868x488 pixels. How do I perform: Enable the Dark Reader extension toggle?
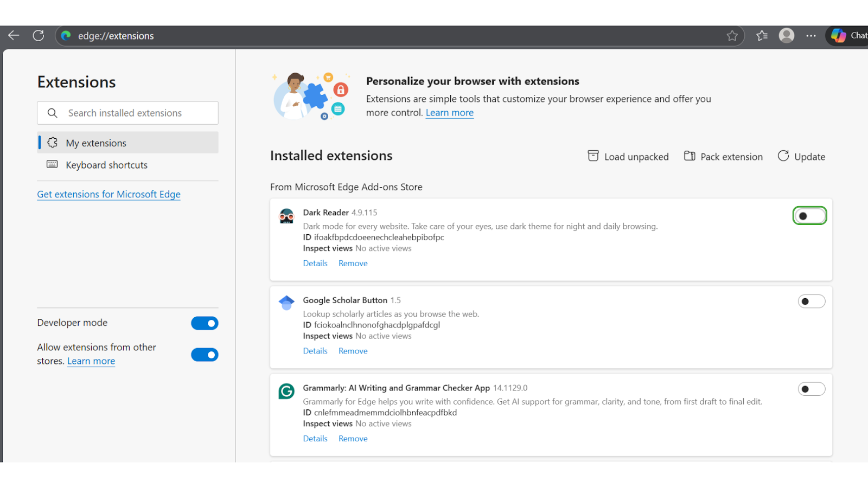(x=810, y=216)
